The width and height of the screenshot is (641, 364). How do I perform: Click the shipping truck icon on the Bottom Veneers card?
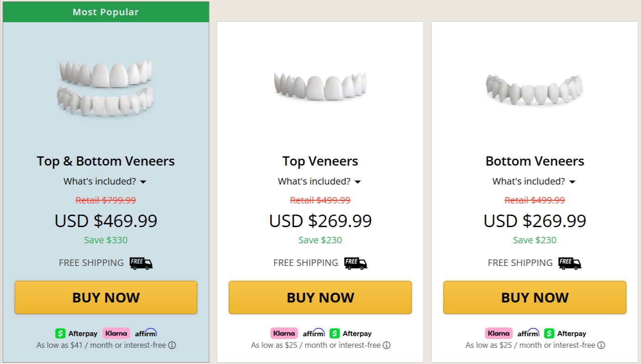[569, 263]
